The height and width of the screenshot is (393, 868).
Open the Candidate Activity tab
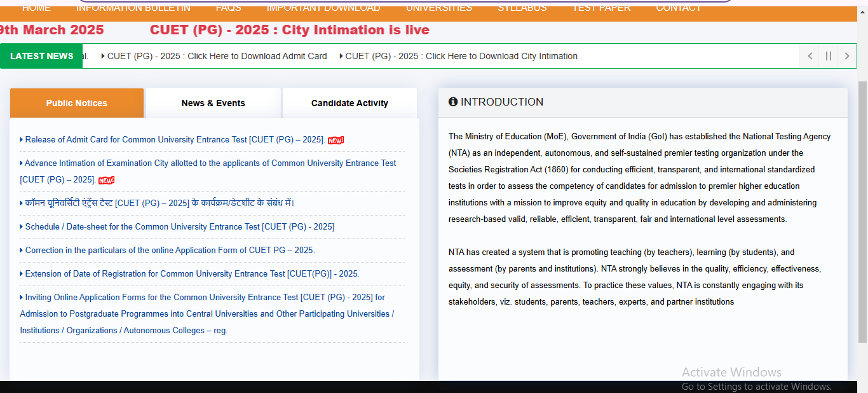coord(349,102)
